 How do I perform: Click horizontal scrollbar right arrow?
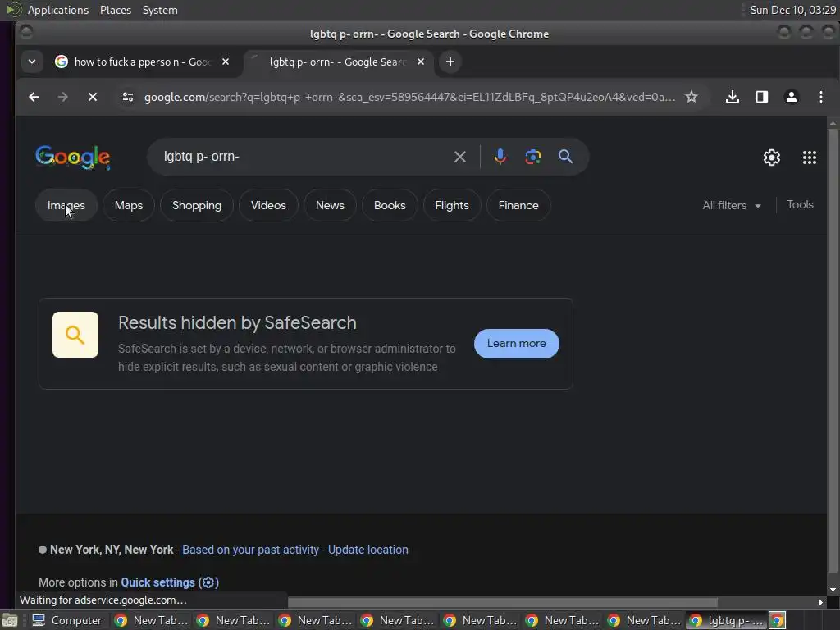[x=820, y=603]
